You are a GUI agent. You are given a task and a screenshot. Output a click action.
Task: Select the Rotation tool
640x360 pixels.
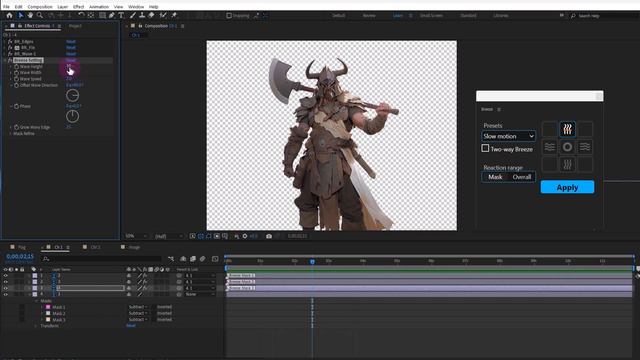pos(81,16)
